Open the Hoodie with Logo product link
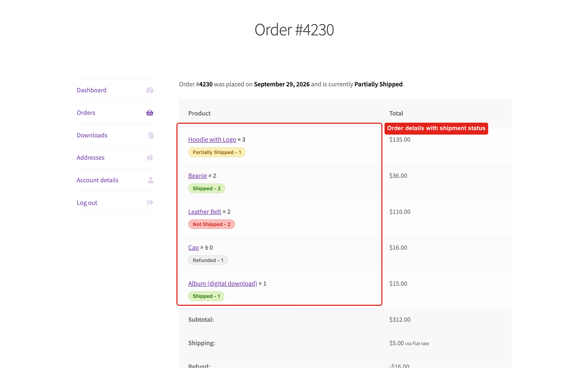 tap(212, 139)
